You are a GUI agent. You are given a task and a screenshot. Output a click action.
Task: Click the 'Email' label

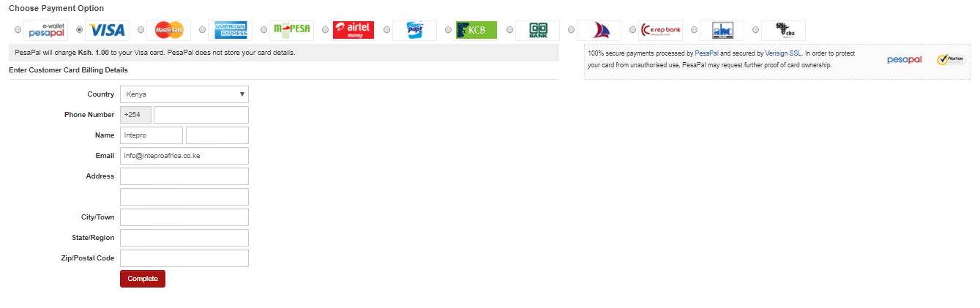coord(105,156)
